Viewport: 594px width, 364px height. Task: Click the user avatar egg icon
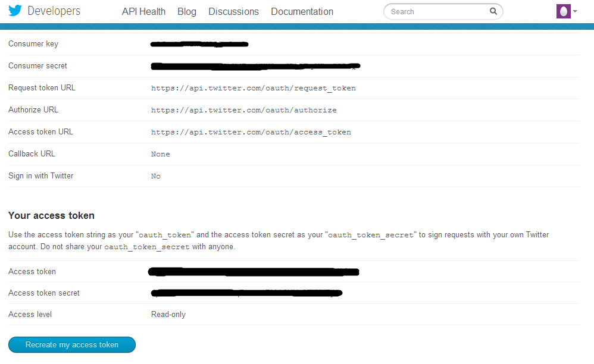pyautogui.click(x=563, y=11)
